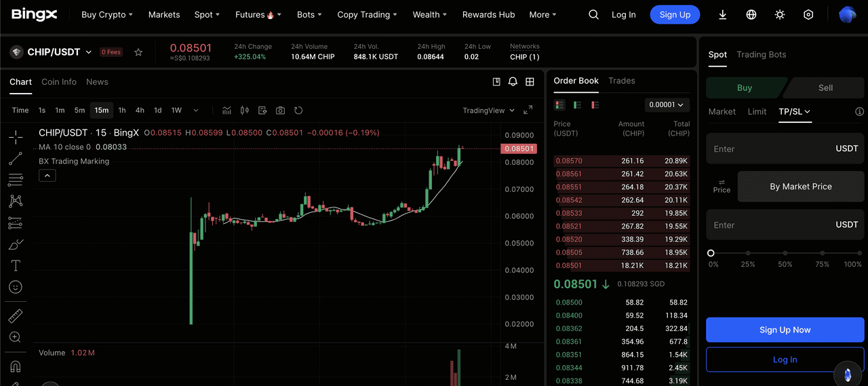Switch to the Sell side toggle

point(825,88)
